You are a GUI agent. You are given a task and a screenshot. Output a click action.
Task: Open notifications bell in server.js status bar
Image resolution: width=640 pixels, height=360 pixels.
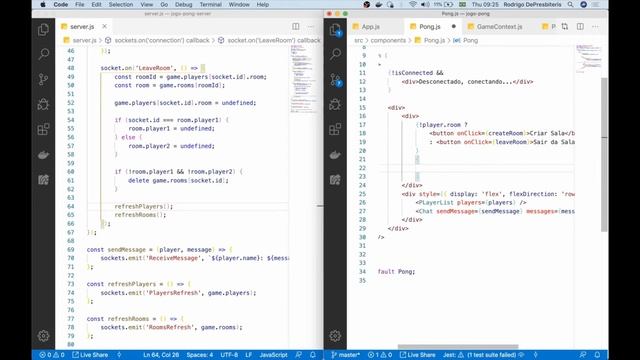[x=313, y=355]
